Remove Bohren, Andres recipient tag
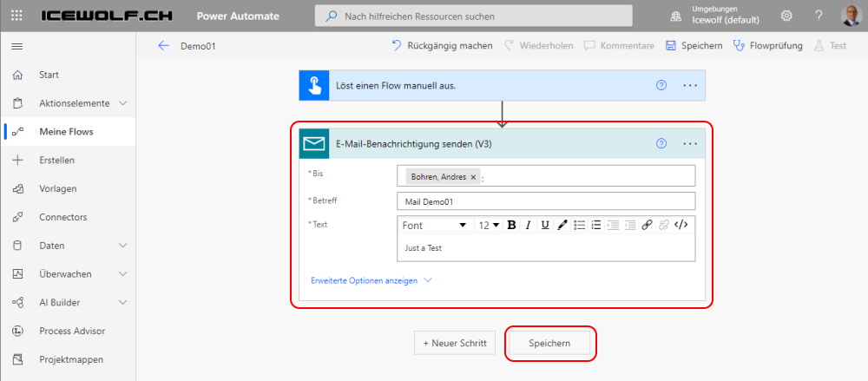This screenshot has height=381, width=868. (473, 177)
